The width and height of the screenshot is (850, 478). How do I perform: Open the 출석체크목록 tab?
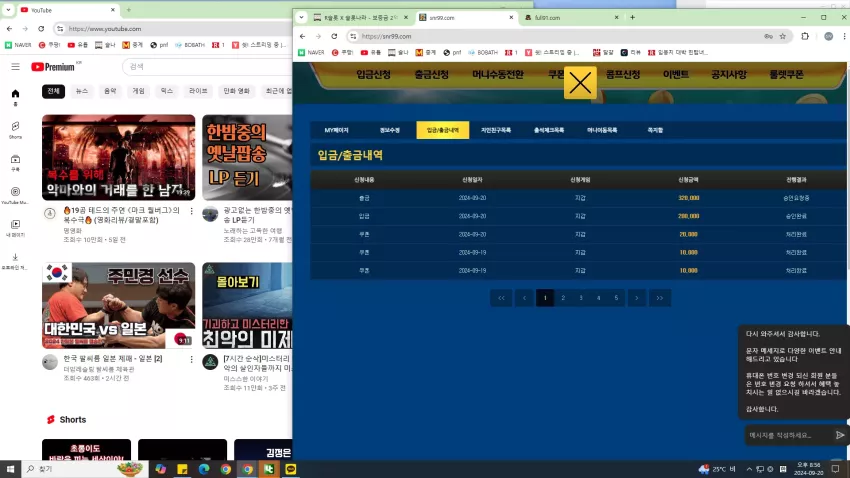coord(549,130)
